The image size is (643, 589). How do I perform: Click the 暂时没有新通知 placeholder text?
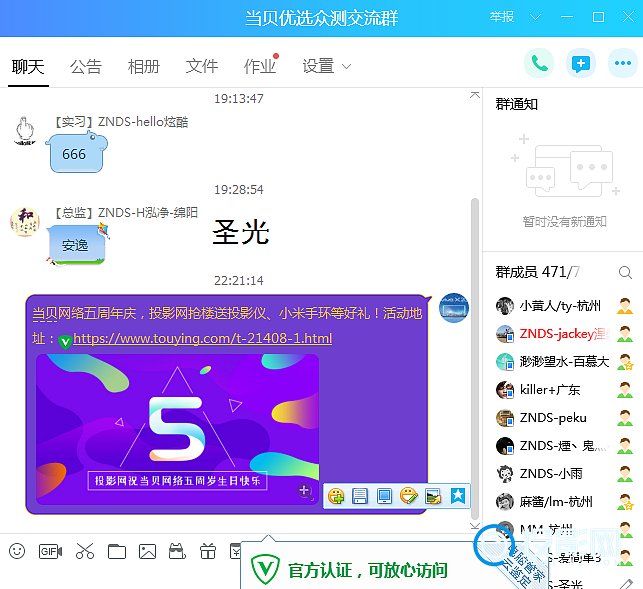564,222
